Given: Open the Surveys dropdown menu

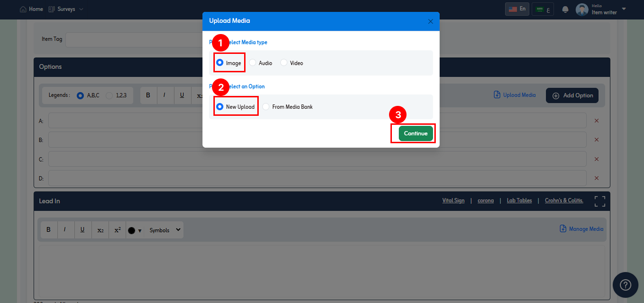Looking at the screenshot, I should pyautogui.click(x=66, y=9).
